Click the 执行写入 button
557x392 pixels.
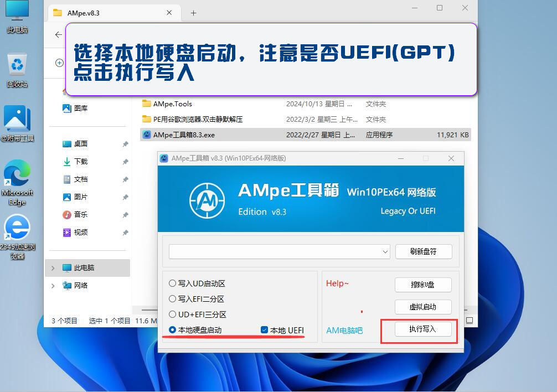tap(423, 329)
